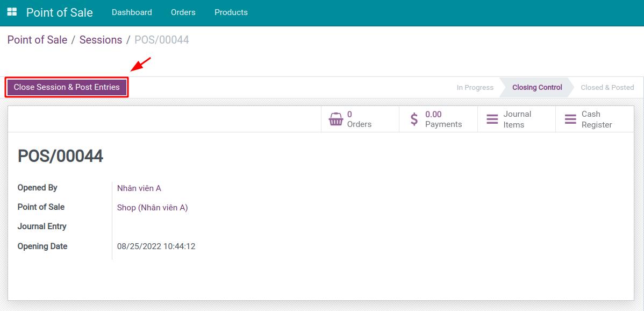Click the POS/00044 breadcrumb item

tap(161, 40)
